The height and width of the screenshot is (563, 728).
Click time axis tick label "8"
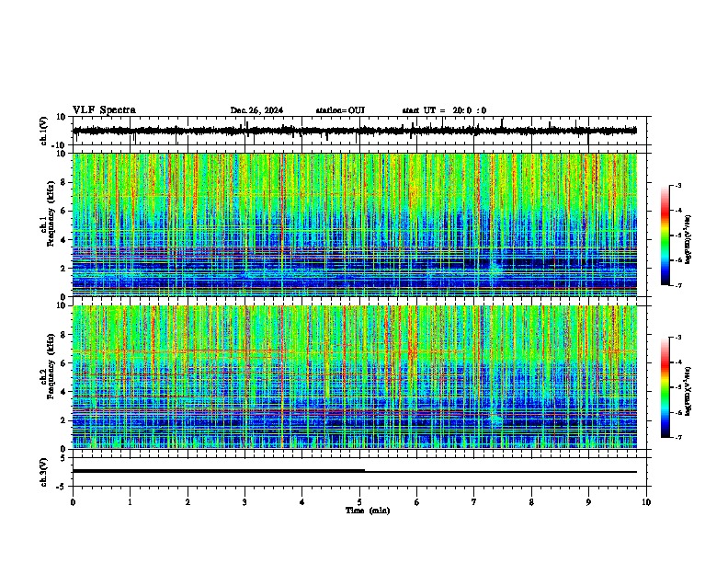pos(531,502)
